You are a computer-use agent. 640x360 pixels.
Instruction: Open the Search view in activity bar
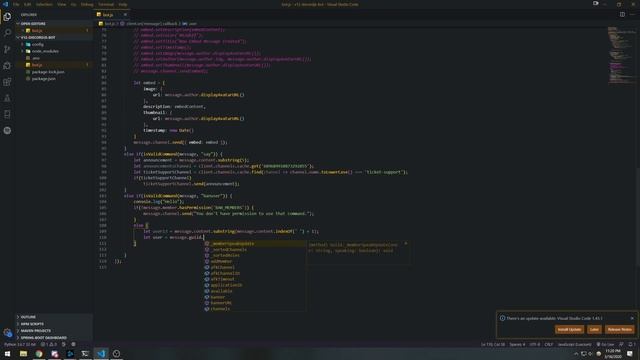coord(7,33)
